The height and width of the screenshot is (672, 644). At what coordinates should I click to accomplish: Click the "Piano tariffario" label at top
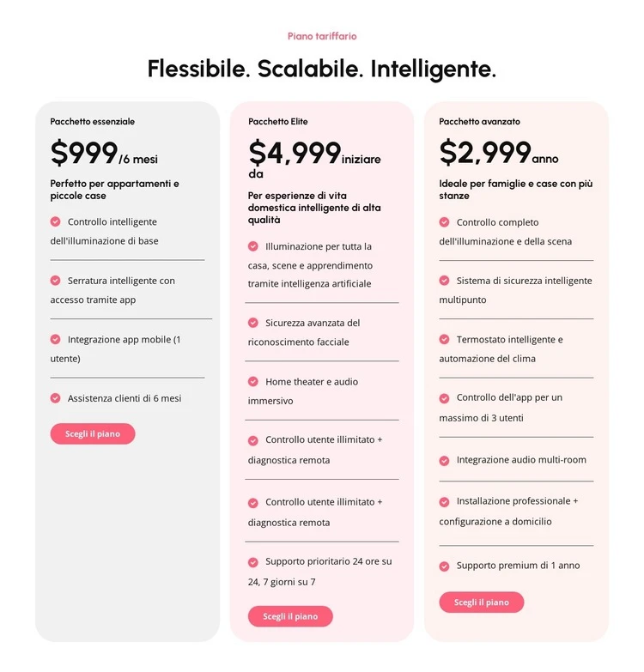[322, 36]
